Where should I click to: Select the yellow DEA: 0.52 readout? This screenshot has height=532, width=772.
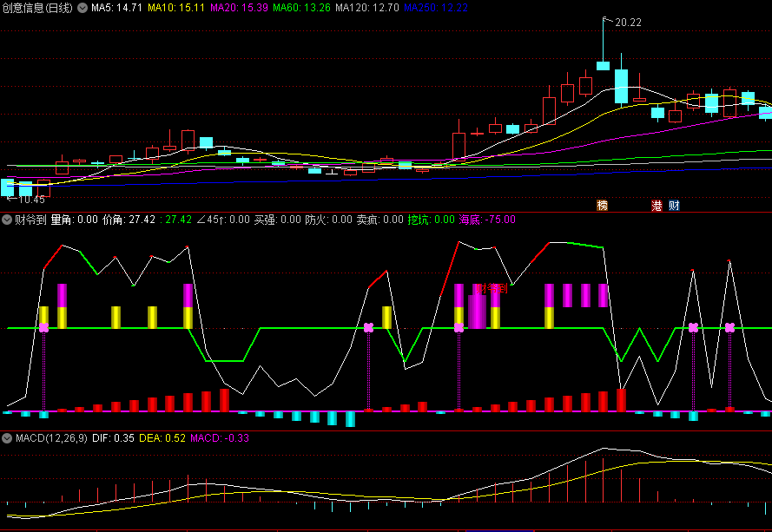162,438
